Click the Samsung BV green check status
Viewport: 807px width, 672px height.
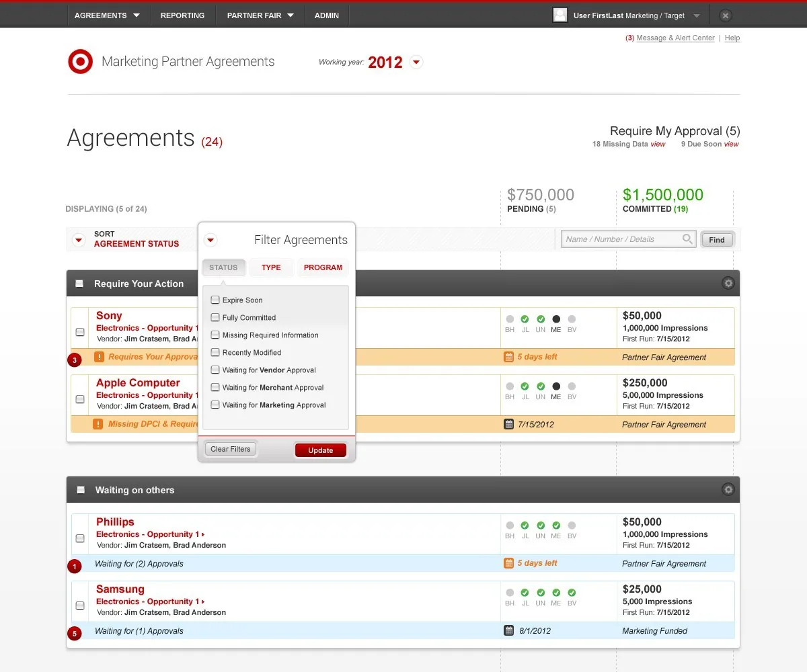point(572,593)
